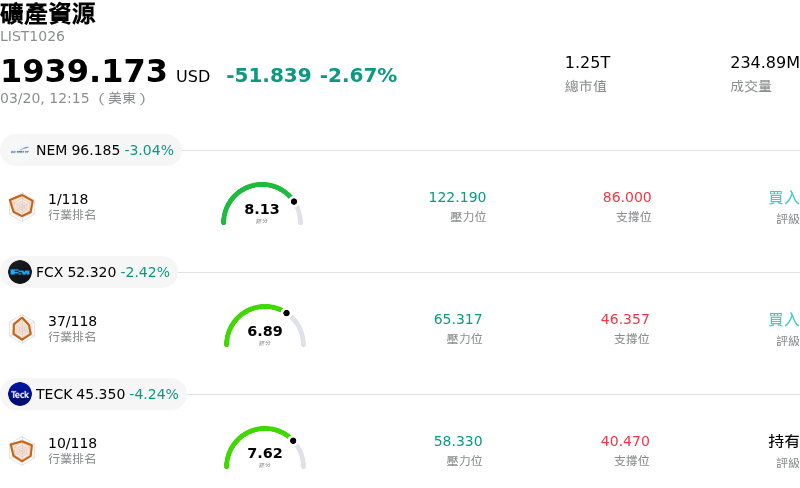The image size is (800, 488).
Task: Click the NEM 8.13 score gauge
Action: (x=262, y=205)
